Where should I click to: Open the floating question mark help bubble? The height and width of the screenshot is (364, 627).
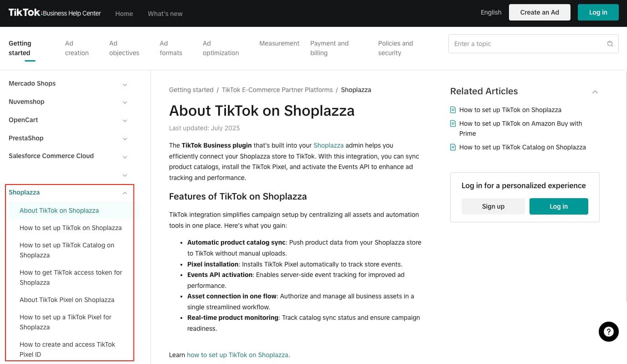608,332
